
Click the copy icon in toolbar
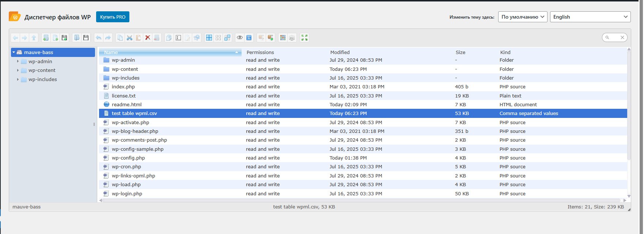click(x=120, y=38)
